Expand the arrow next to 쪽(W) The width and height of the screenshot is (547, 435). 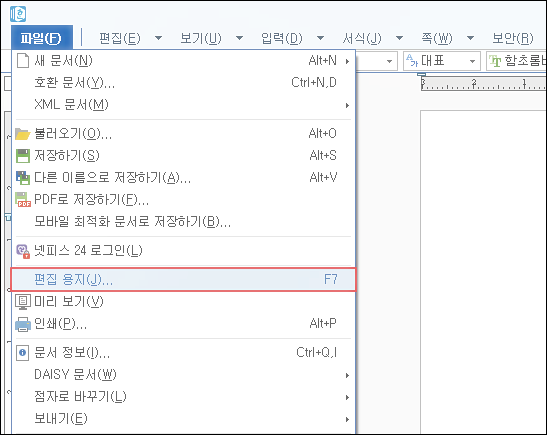(x=470, y=38)
